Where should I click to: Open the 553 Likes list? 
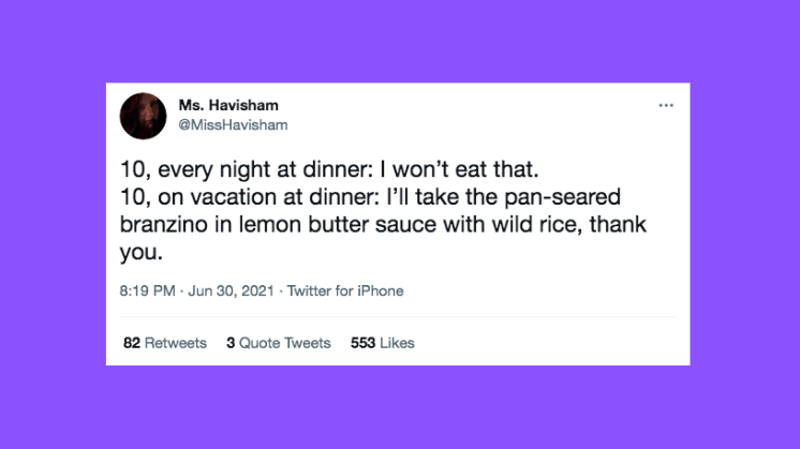[x=383, y=343]
